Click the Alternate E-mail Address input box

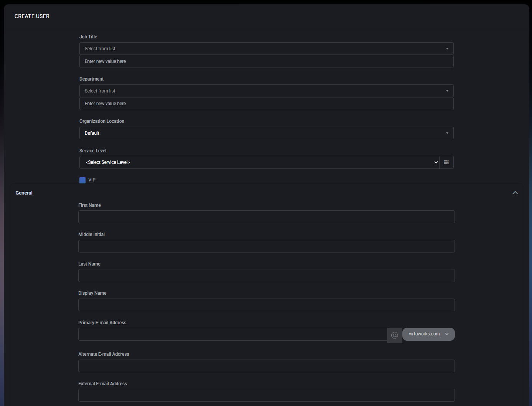266,366
